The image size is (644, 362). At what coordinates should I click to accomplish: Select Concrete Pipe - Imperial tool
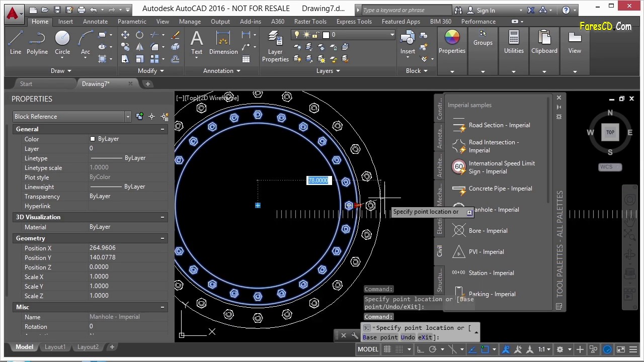coord(493,189)
